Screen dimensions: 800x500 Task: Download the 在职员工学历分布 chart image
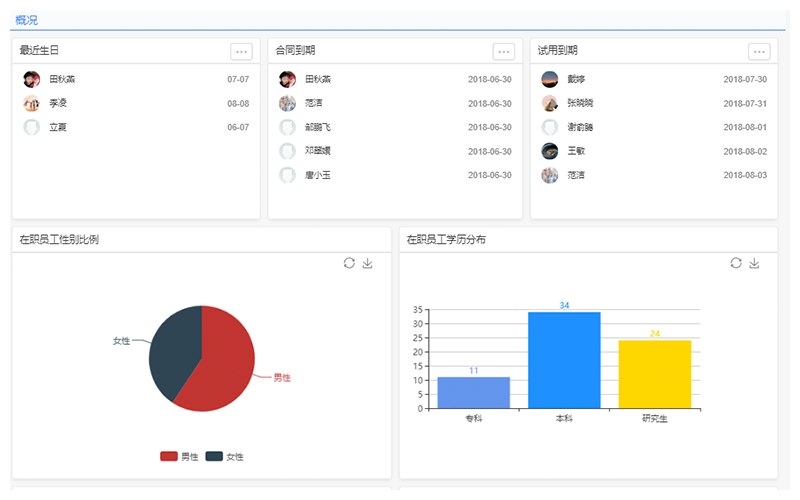point(755,263)
